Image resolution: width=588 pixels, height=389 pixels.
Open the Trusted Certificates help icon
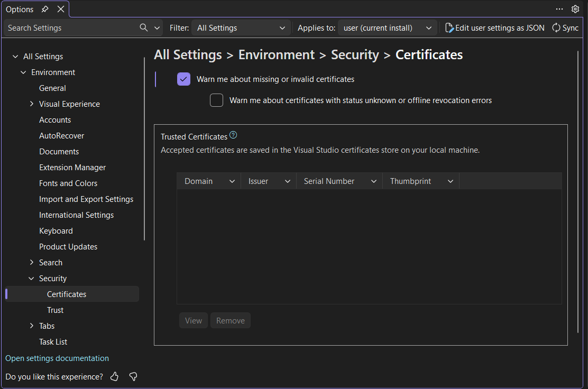[x=233, y=135]
